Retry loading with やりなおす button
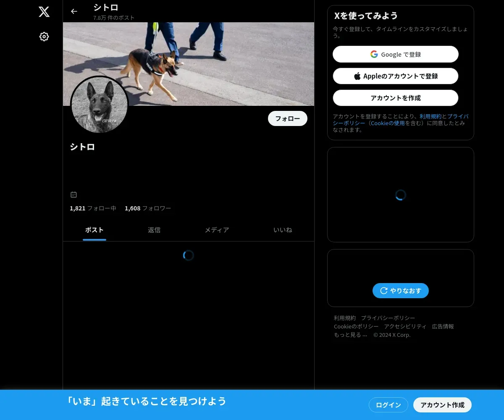 [x=401, y=291]
